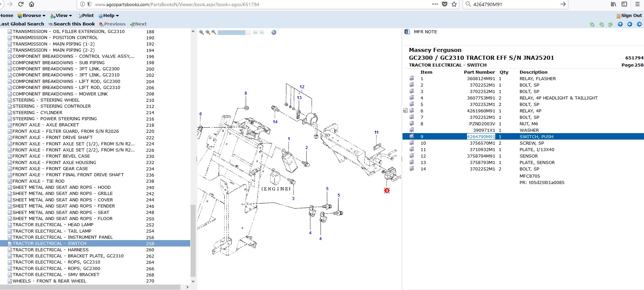Click Print in the menu bar
The width and height of the screenshot is (644, 290).
(x=86, y=16)
